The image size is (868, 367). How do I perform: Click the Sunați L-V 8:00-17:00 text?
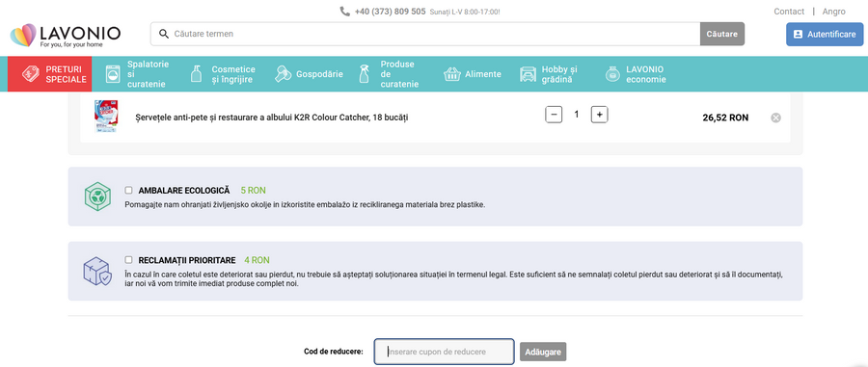pyautogui.click(x=465, y=12)
